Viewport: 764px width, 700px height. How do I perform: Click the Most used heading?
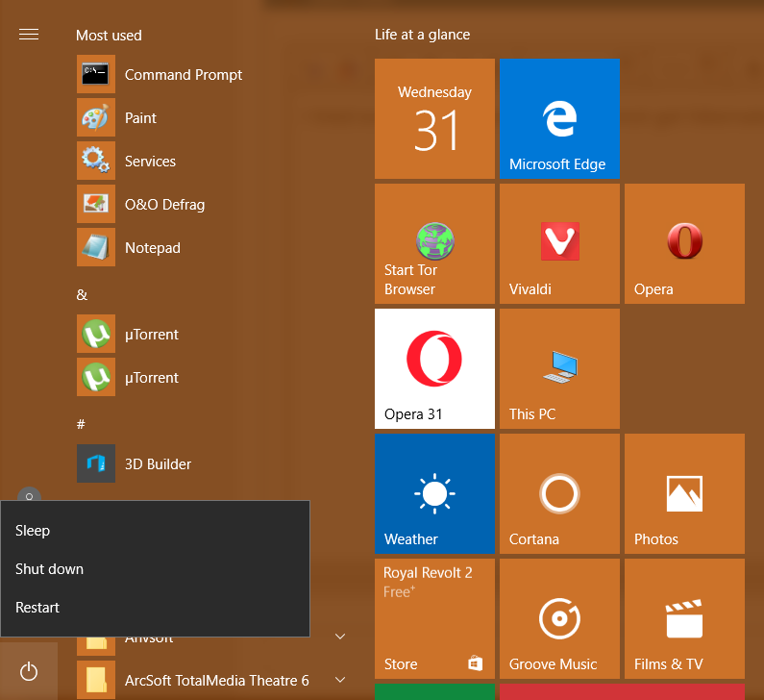(109, 36)
